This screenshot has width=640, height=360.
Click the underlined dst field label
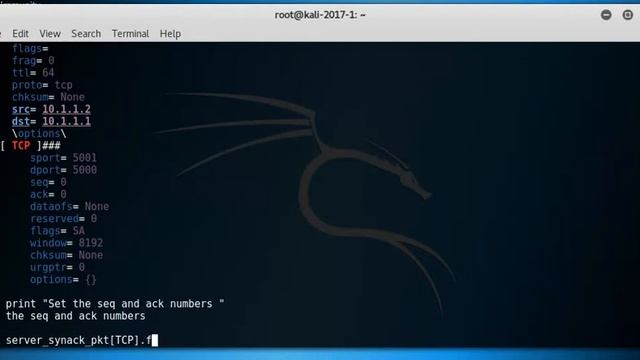[21, 122]
